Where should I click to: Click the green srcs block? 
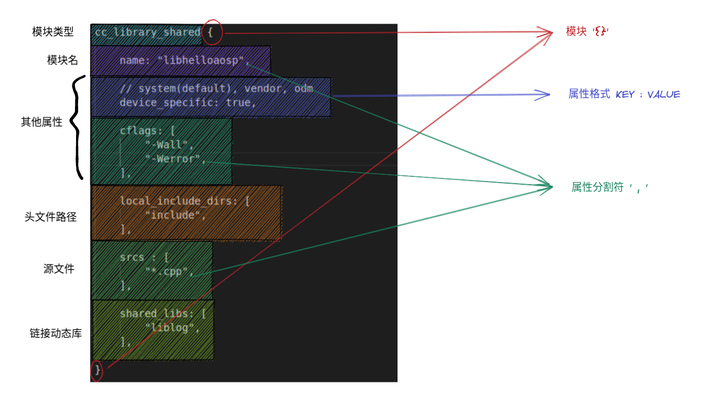pyautogui.click(x=152, y=271)
